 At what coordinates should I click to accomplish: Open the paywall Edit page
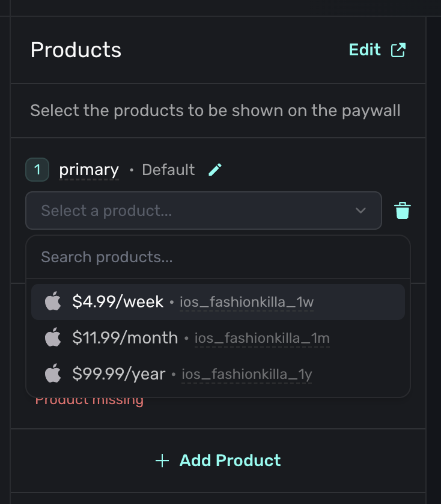pyautogui.click(x=365, y=50)
